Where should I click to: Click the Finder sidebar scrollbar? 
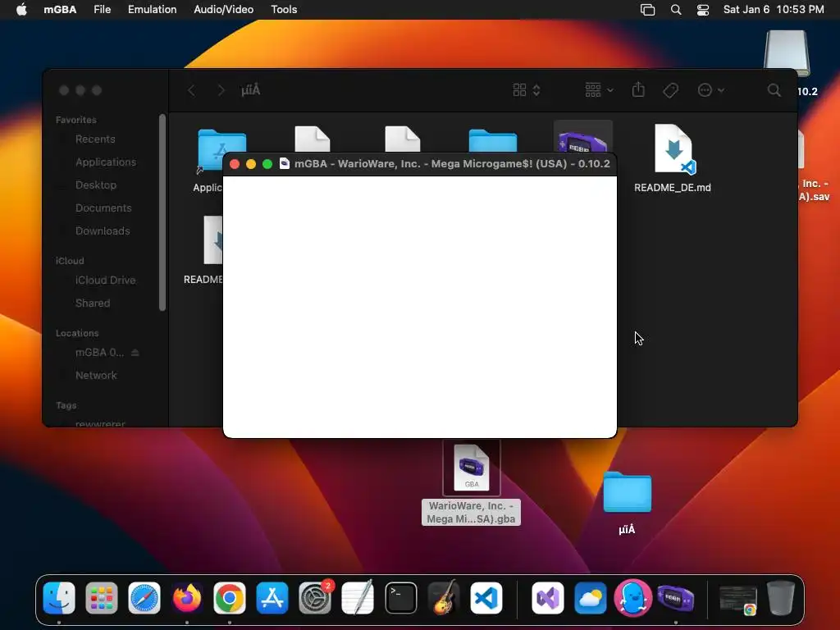pos(162,212)
